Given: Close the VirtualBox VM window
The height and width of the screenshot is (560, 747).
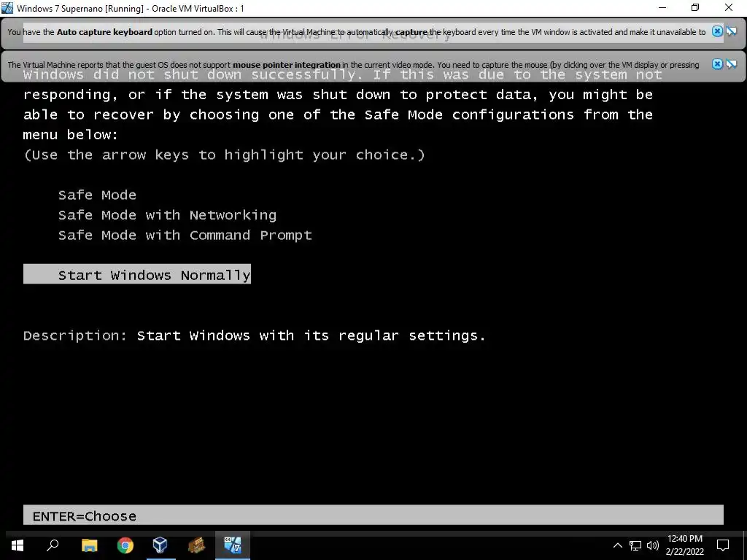Looking at the screenshot, I should [729, 7].
